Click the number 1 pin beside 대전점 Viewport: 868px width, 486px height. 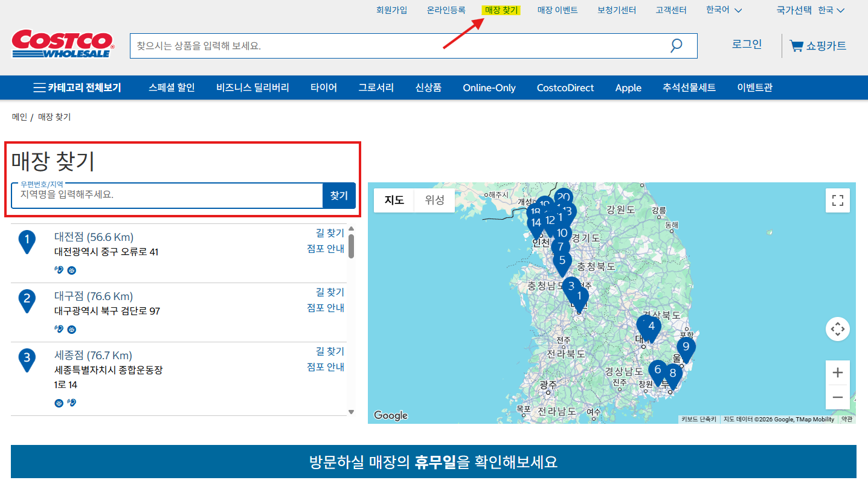click(27, 241)
